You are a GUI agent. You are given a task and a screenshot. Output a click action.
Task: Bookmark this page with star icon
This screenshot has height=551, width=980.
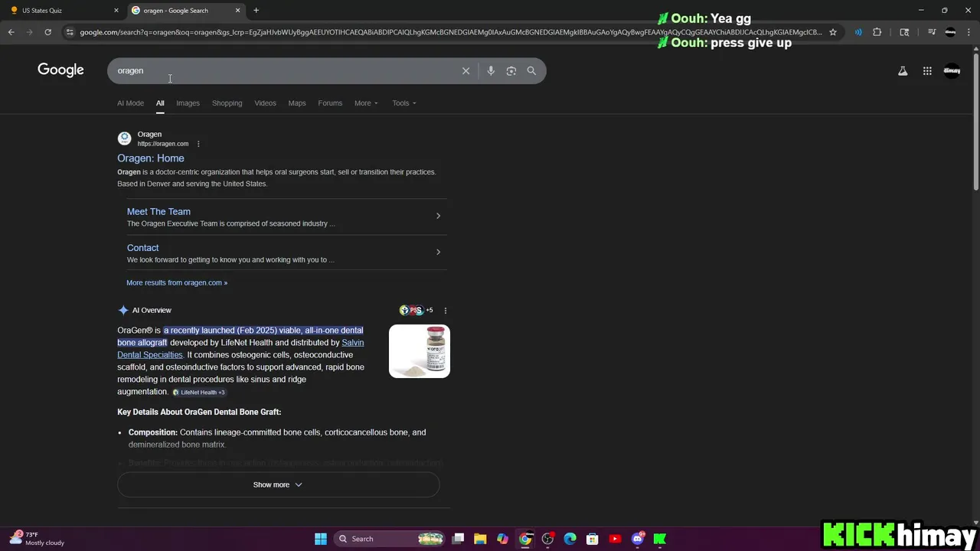point(833,32)
